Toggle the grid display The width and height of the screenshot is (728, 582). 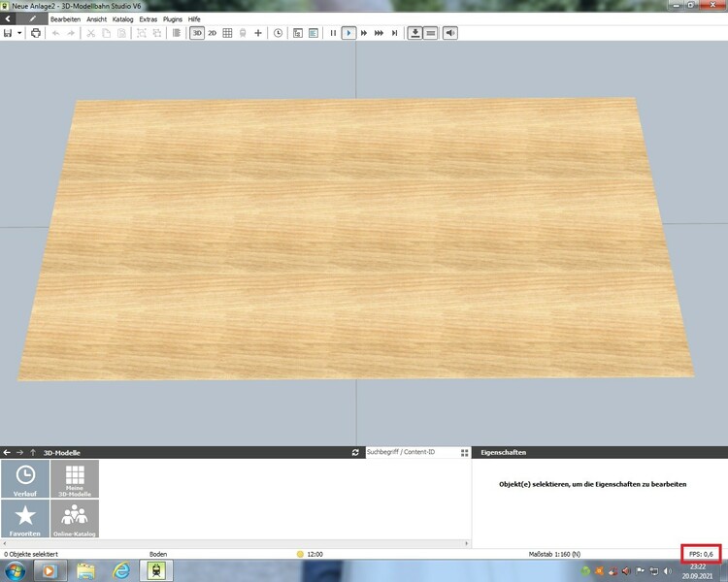click(x=227, y=33)
